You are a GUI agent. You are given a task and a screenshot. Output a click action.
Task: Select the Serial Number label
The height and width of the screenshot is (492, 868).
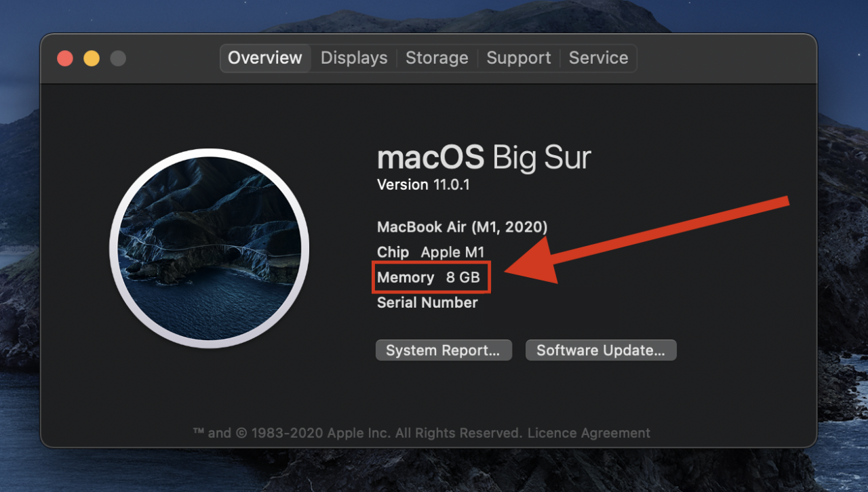(x=427, y=303)
